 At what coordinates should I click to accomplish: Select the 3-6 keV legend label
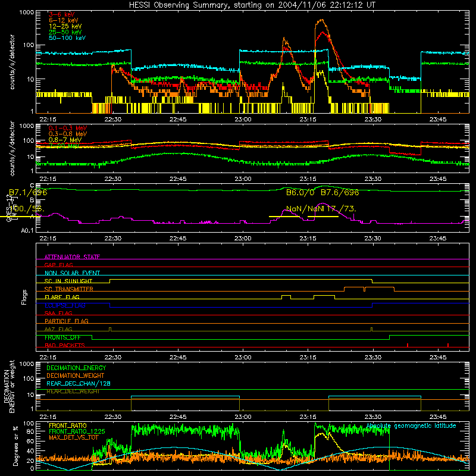[62, 14]
